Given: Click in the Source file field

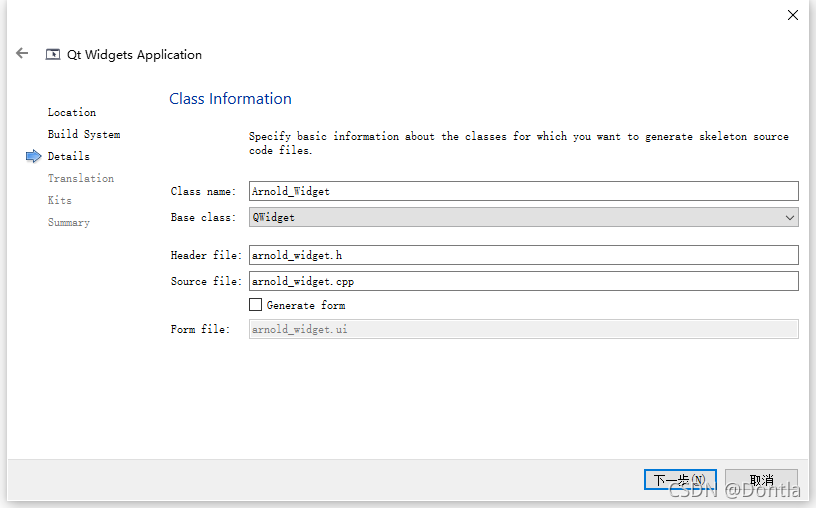Looking at the screenshot, I should (524, 281).
